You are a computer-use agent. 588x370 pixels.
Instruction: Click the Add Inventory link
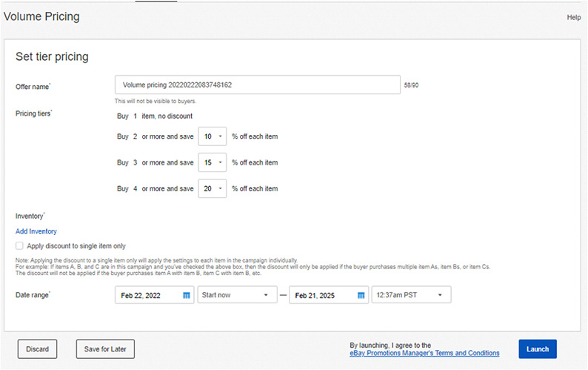tap(36, 231)
